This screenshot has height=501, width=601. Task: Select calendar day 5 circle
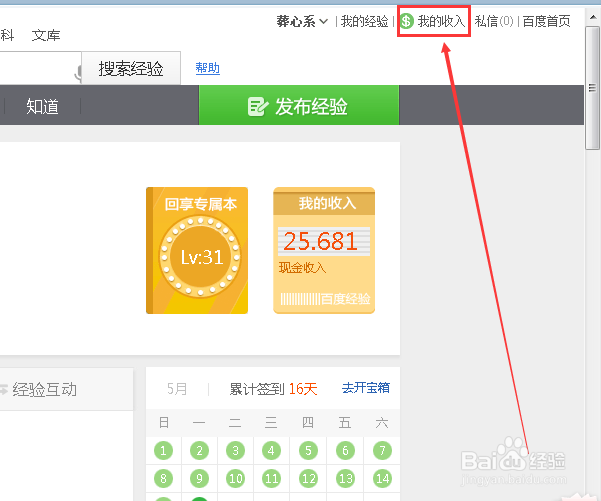point(308,450)
